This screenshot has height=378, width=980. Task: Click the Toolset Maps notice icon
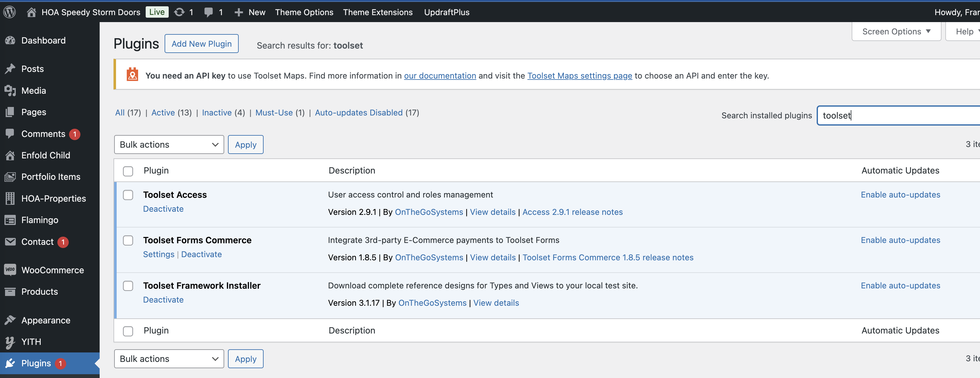point(132,74)
